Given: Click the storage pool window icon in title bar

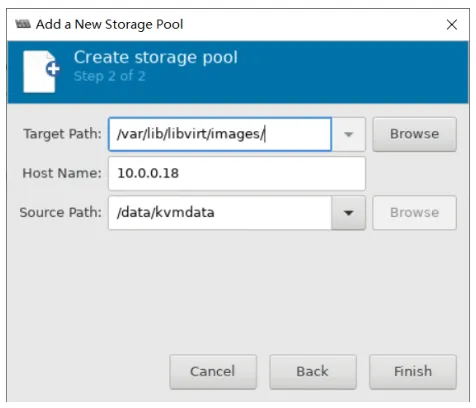Looking at the screenshot, I should 23,24.
